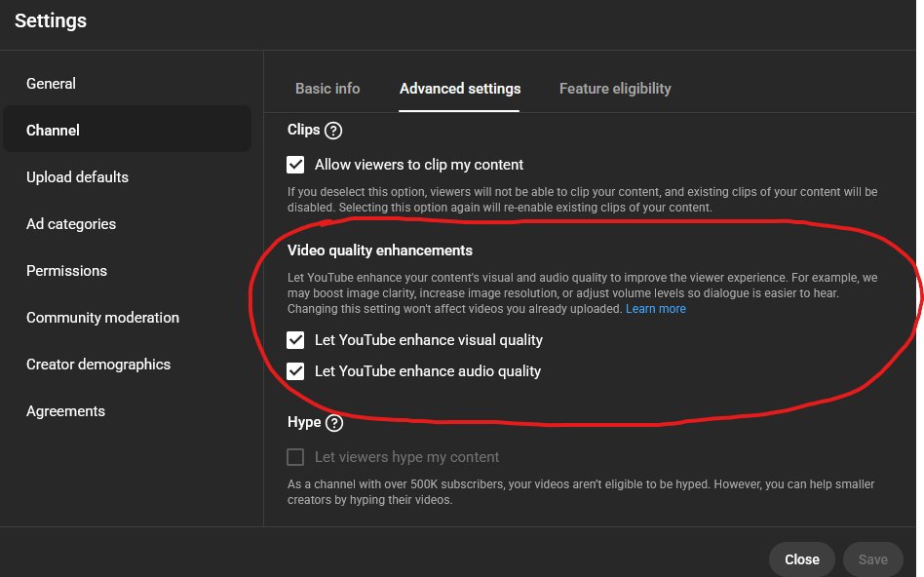The height and width of the screenshot is (577, 924).
Task: Select the Advanced settings tab
Action: click(x=460, y=89)
